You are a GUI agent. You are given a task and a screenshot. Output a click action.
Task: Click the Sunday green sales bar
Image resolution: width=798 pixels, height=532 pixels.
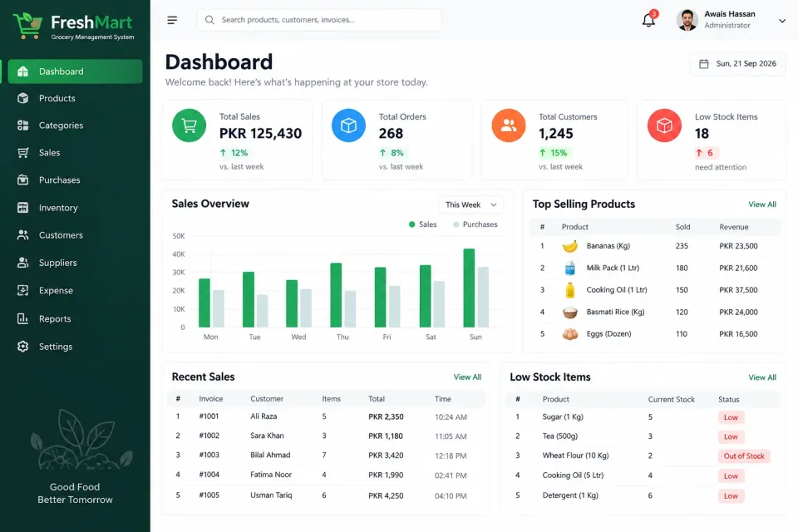click(x=469, y=288)
